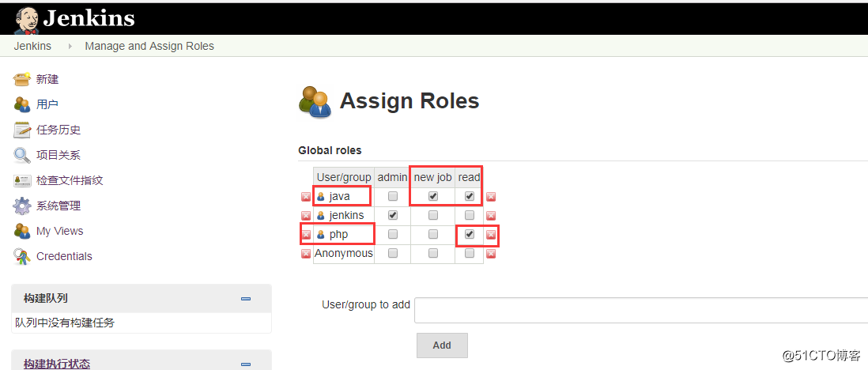Open Manage and Assign Roles breadcrumb

[149, 46]
